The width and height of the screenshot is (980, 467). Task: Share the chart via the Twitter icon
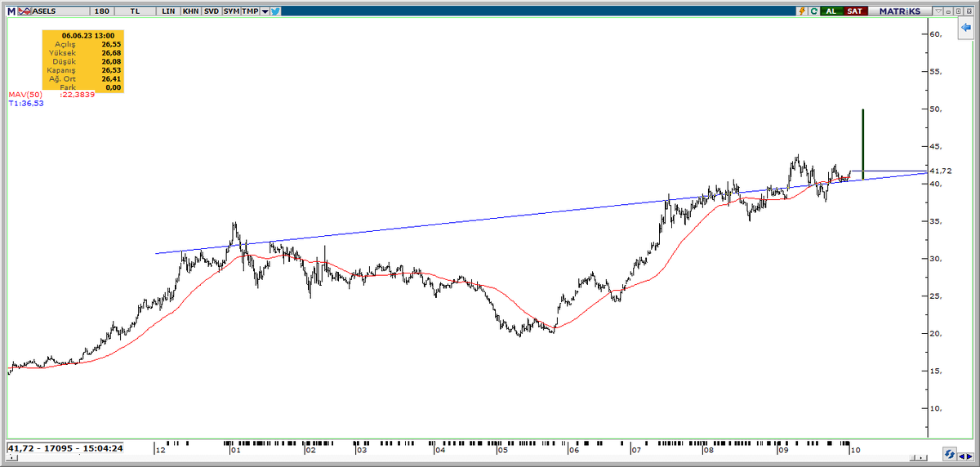275,11
